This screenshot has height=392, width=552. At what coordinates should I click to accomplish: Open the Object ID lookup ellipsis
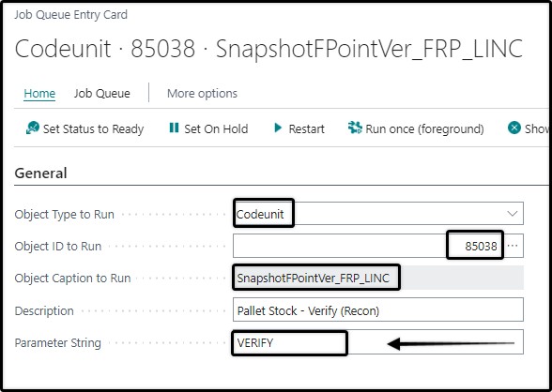[513, 246]
